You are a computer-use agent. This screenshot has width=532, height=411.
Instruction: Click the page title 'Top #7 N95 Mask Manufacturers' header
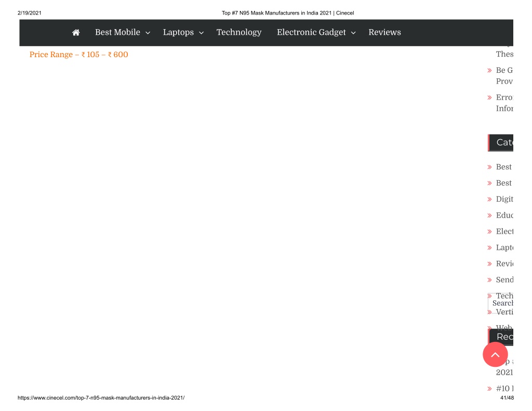[288, 13]
